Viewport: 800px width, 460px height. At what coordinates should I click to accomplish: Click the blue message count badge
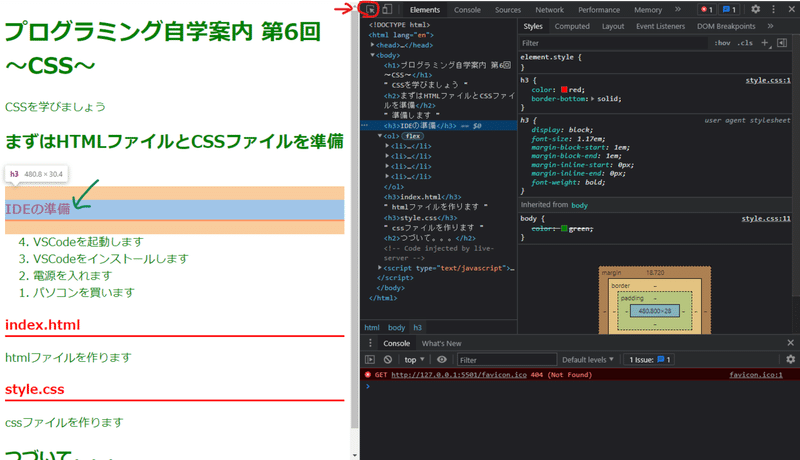tap(729, 9)
